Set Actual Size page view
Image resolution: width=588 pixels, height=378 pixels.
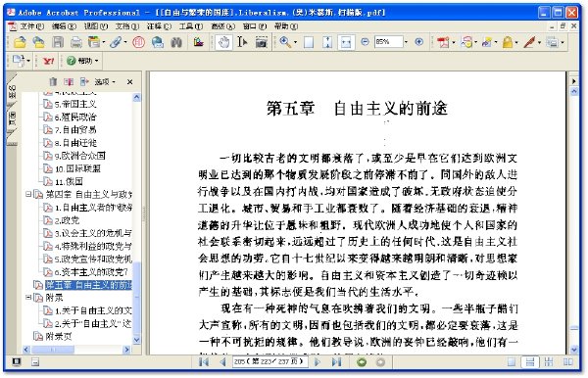point(309,42)
